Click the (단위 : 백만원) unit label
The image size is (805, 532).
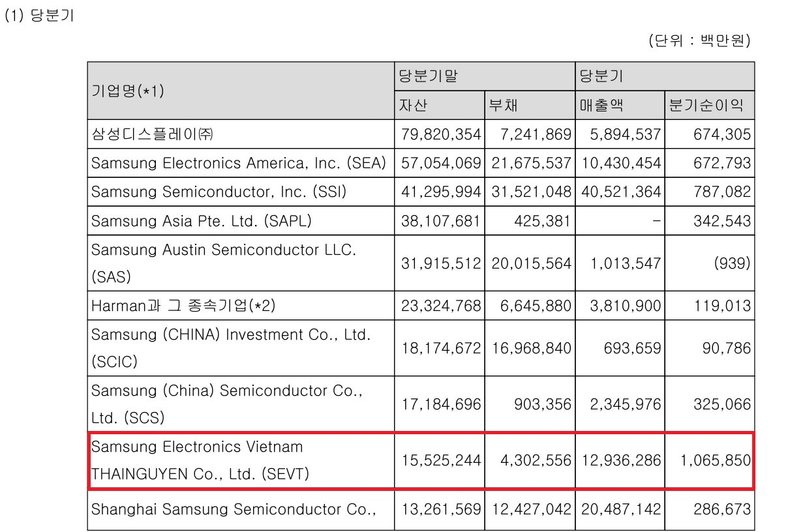click(700, 41)
